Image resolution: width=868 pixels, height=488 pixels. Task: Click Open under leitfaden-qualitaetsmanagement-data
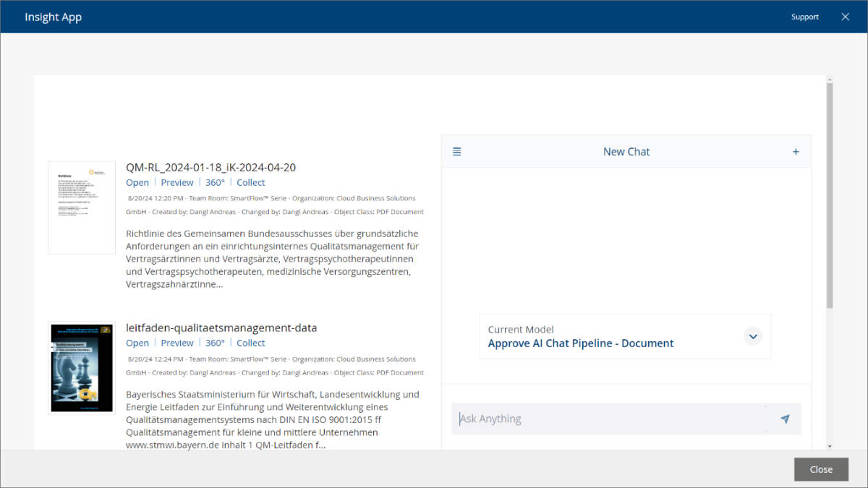tap(137, 343)
